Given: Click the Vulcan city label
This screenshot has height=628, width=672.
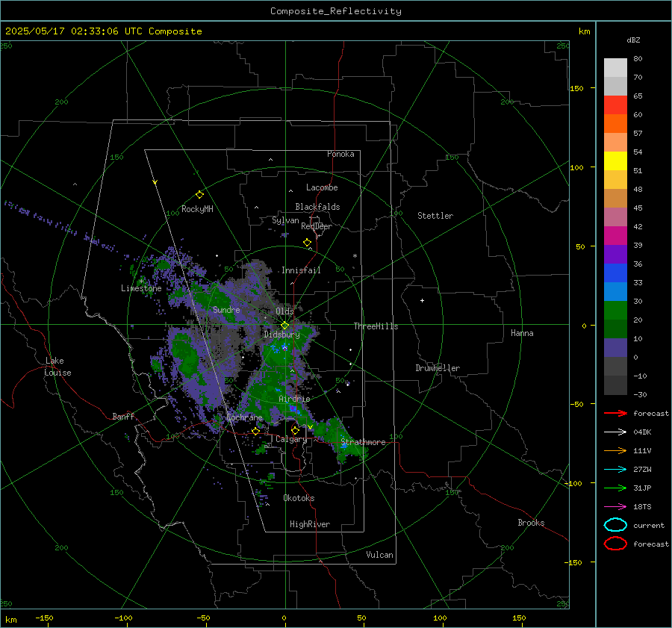Looking at the screenshot, I should pyautogui.click(x=379, y=555).
